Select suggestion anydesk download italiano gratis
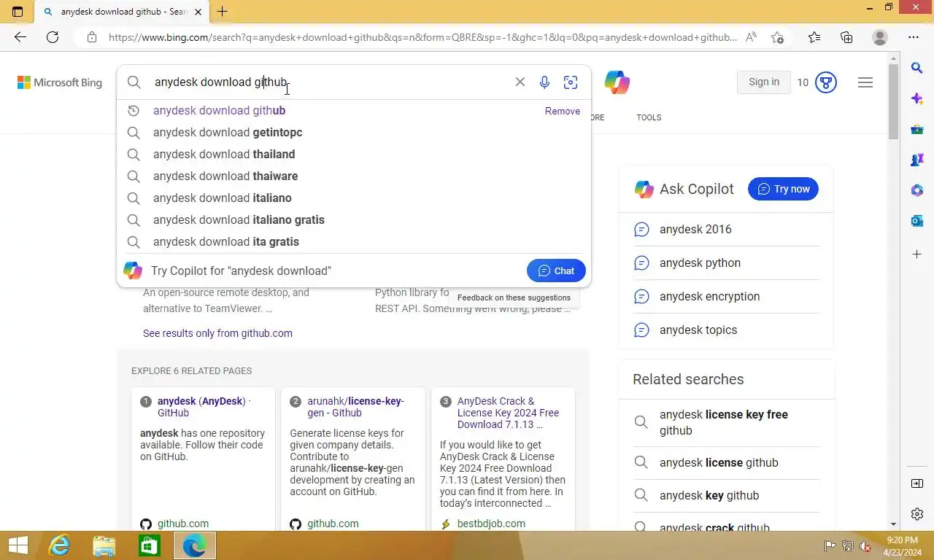934x560 pixels. point(354,220)
